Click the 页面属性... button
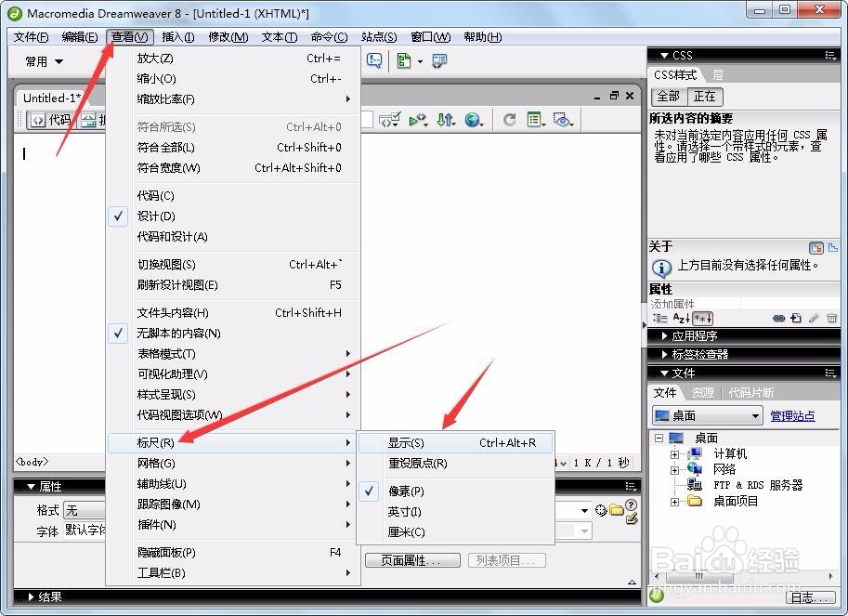 412,560
